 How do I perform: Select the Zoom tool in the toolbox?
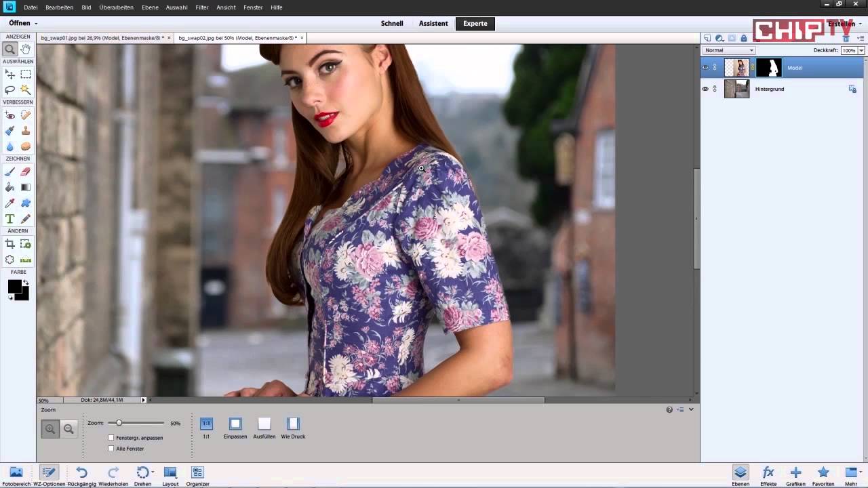tap(10, 49)
